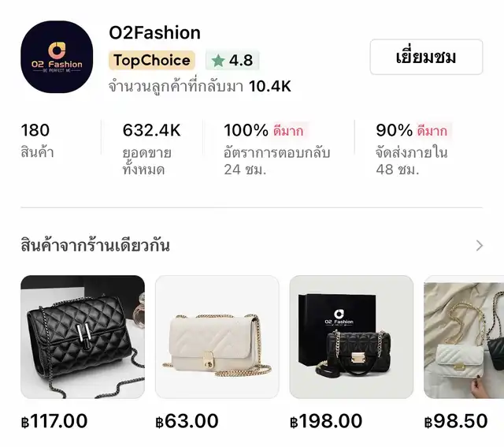Open the black quilted bag thumbnail

pyautogui.click(x=83, y=337)
